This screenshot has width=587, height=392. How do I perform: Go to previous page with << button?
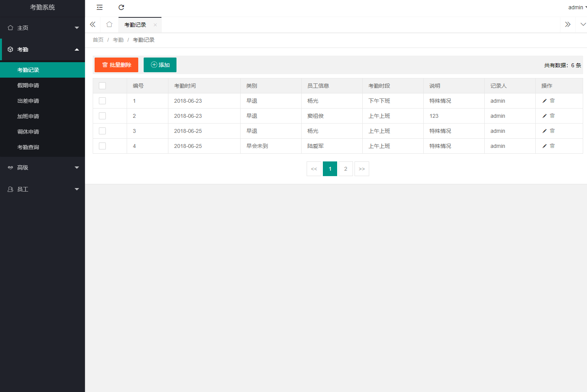coord(314,169)
